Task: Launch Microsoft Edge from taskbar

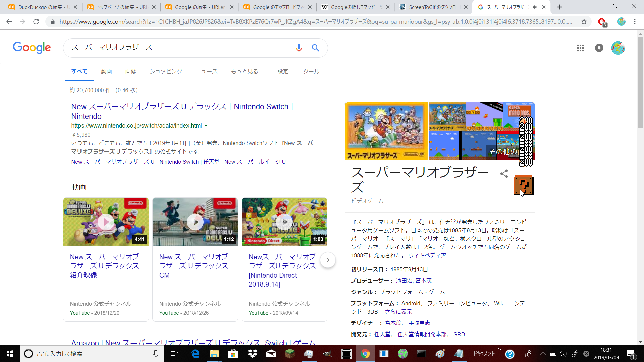Action: point(195,354)
